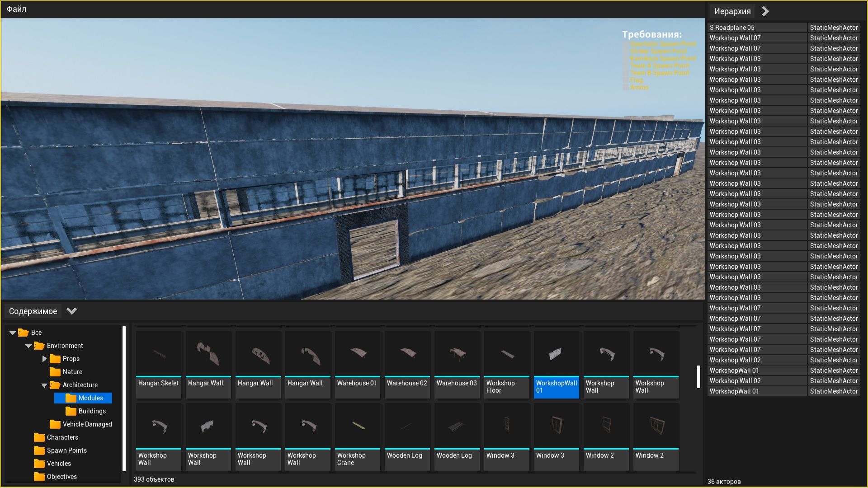Open the Nature folder
The image size is (868, 488).
pyautogui.click(x=66, y=372)
